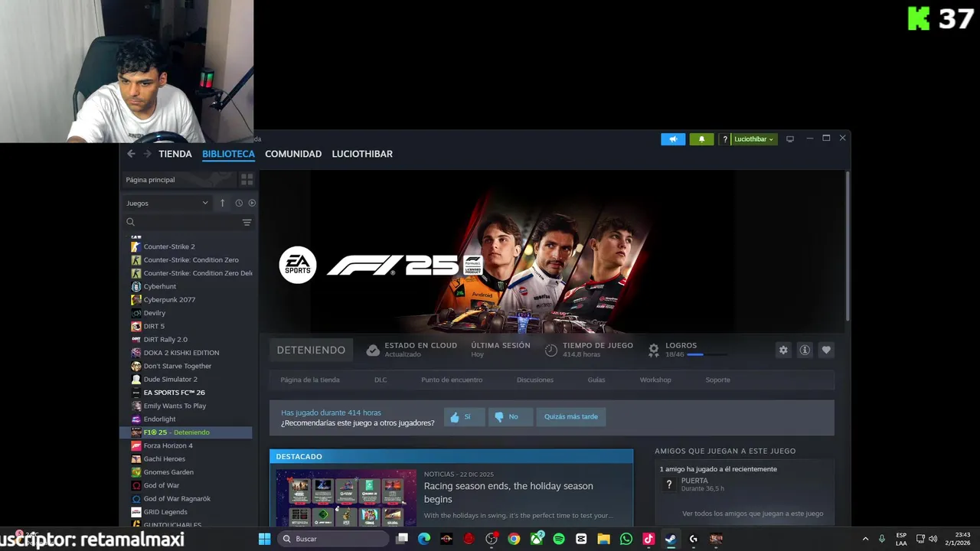Click the main content scrollbar
Screen dimensions: 980x551
pyautogui.click(x=847, y=245)
